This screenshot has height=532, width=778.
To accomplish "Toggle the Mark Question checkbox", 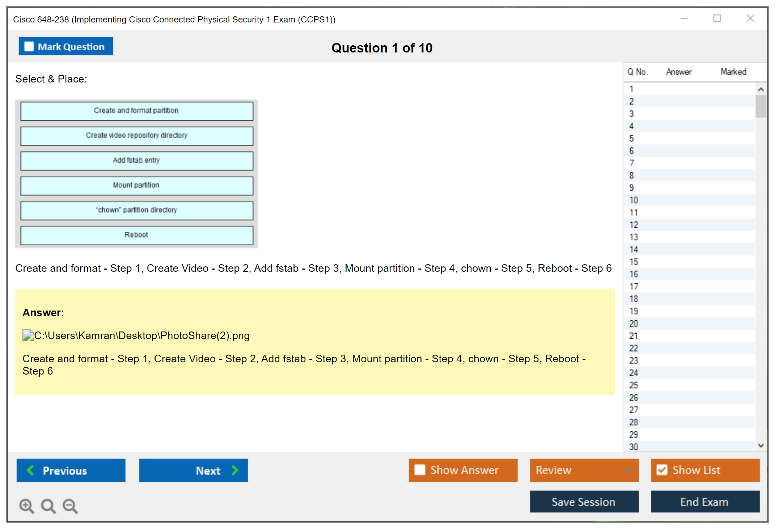I will tap(29, 47).
